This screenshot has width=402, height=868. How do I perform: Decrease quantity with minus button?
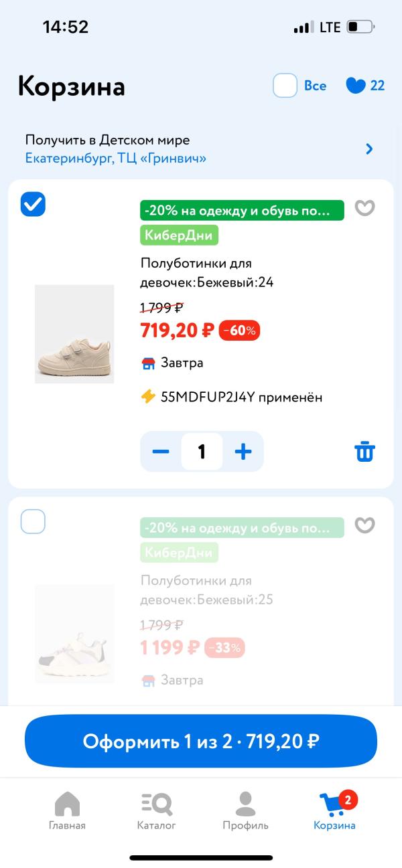click(161, 452)
